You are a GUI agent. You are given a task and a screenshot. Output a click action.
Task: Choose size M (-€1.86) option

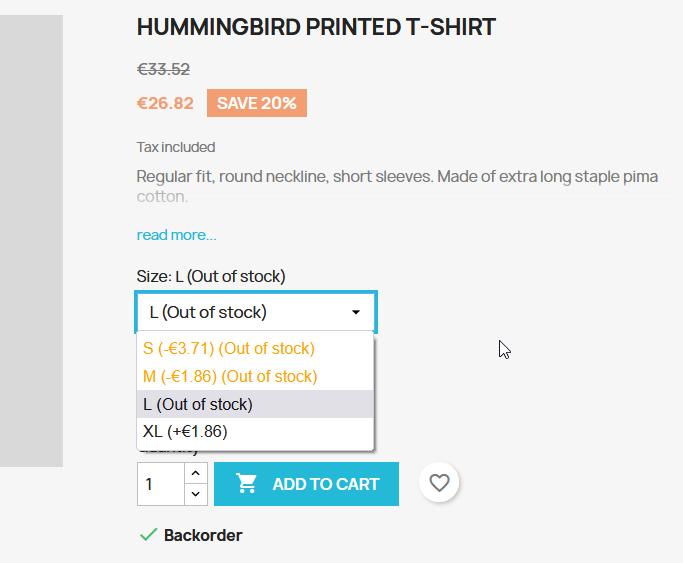(230, 376)
